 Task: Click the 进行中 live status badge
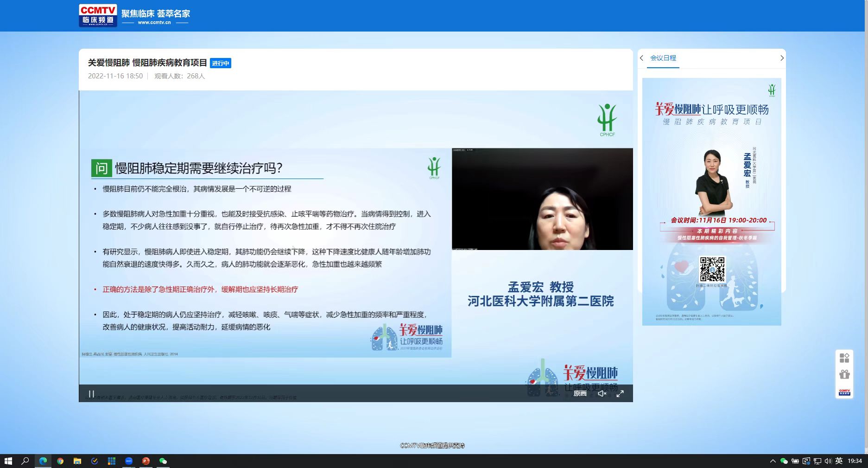221,63
